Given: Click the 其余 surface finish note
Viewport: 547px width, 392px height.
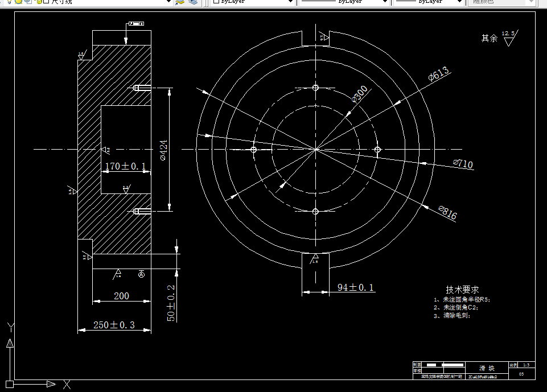Looking at the screenshot, I should (x=489, y=38).
